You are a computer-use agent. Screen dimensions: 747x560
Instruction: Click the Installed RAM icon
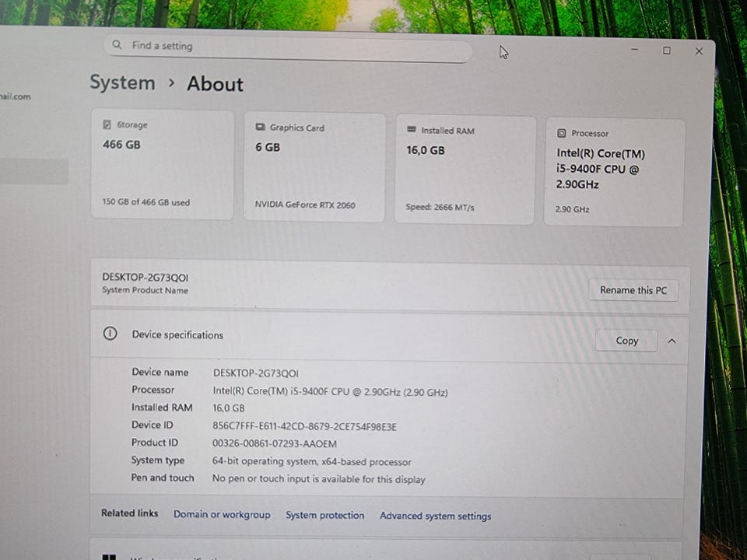(x=412, y=130)
